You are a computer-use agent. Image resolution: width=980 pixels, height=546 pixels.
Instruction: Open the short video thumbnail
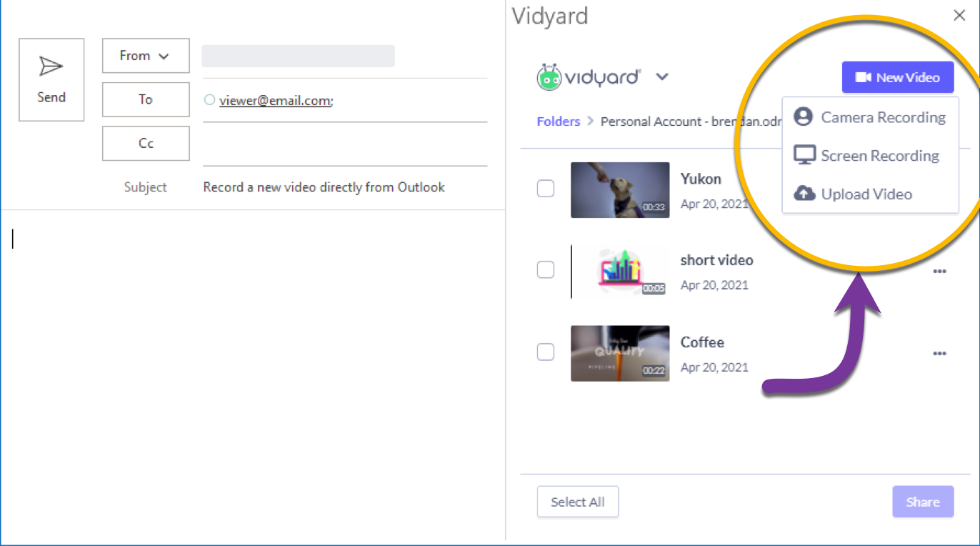pos(620,272)
